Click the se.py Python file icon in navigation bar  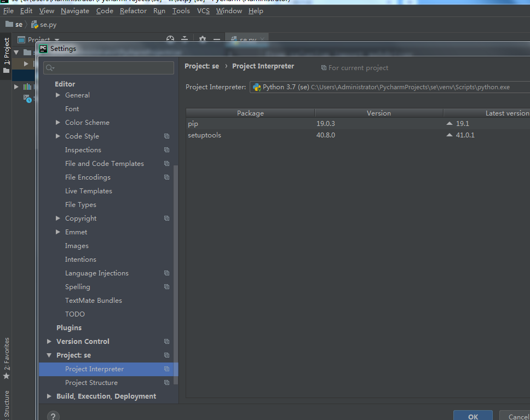(34, 25)
